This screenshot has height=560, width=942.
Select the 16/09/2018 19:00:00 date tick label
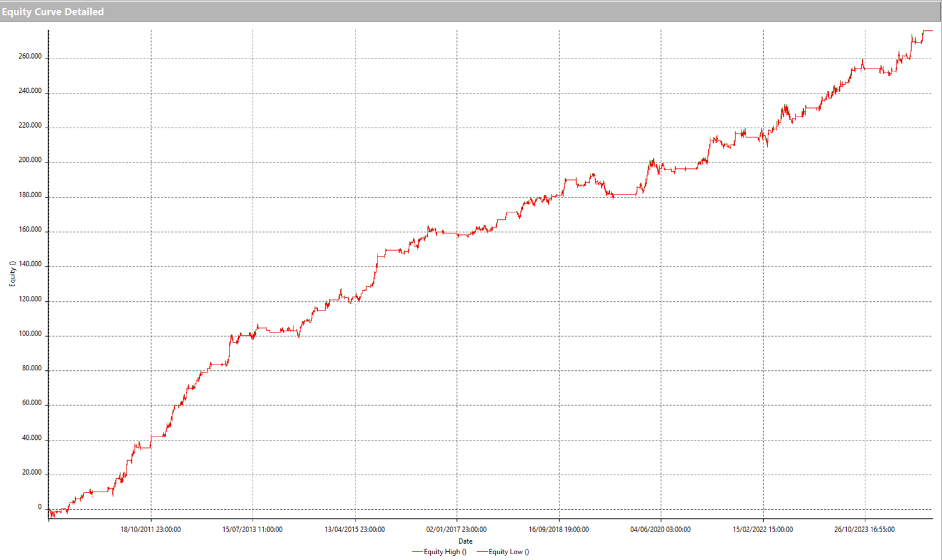(559, 529)
